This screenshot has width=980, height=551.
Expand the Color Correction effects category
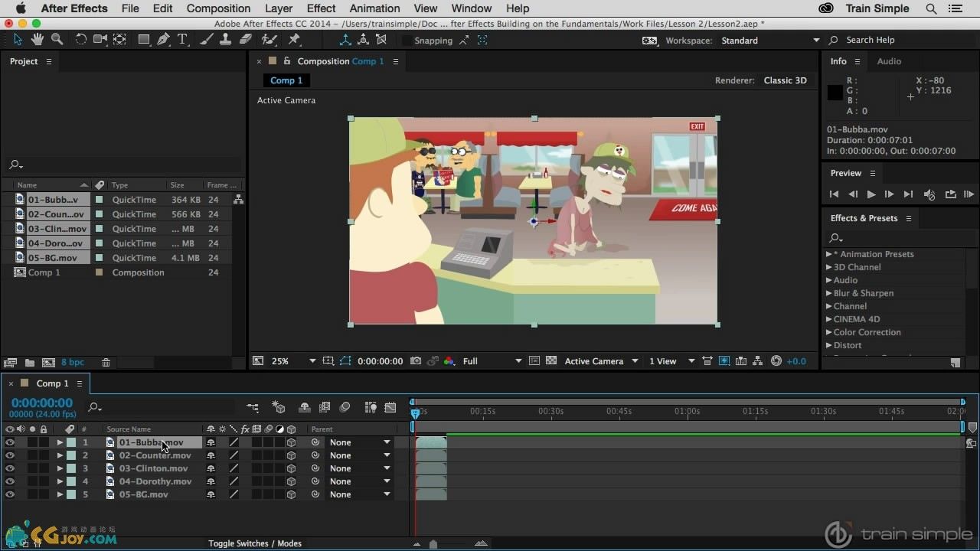pyautogui.click(x=828, y=332)
